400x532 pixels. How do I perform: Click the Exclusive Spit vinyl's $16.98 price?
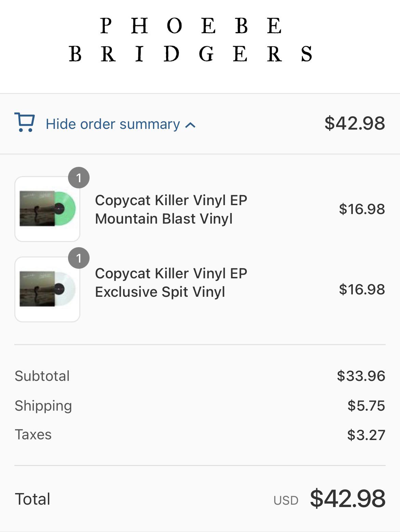[362, 289]
